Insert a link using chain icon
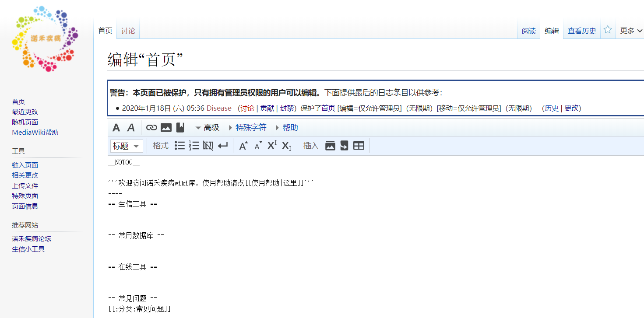The width and height of the screenshot is (644, 318). pyautogui.click(x=151, y=128)
